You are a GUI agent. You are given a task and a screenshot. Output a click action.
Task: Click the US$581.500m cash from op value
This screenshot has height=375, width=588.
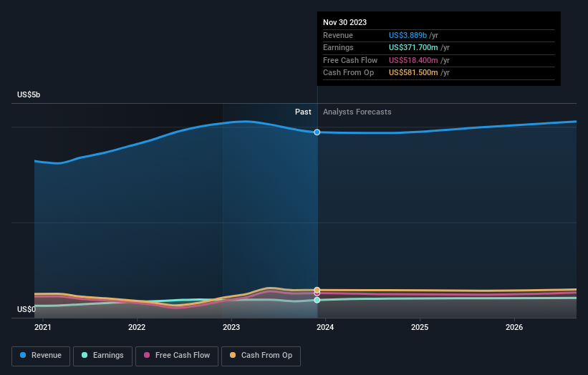point(413,73)
